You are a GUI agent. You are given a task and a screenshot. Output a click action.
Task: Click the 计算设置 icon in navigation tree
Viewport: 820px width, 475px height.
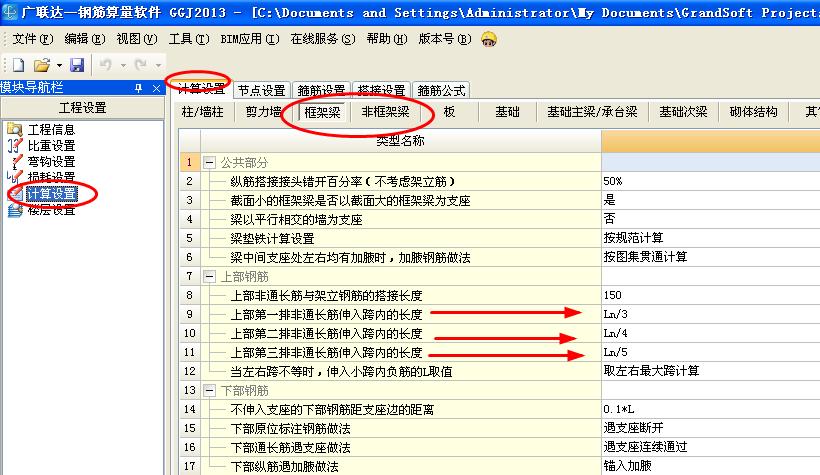pos(16,194)
